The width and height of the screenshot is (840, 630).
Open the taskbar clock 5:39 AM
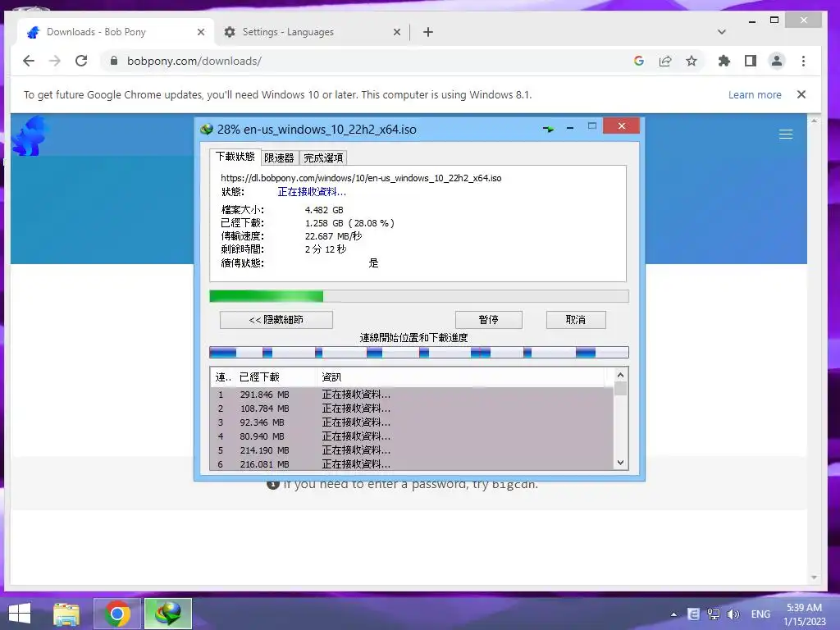[x=804, y=614]
